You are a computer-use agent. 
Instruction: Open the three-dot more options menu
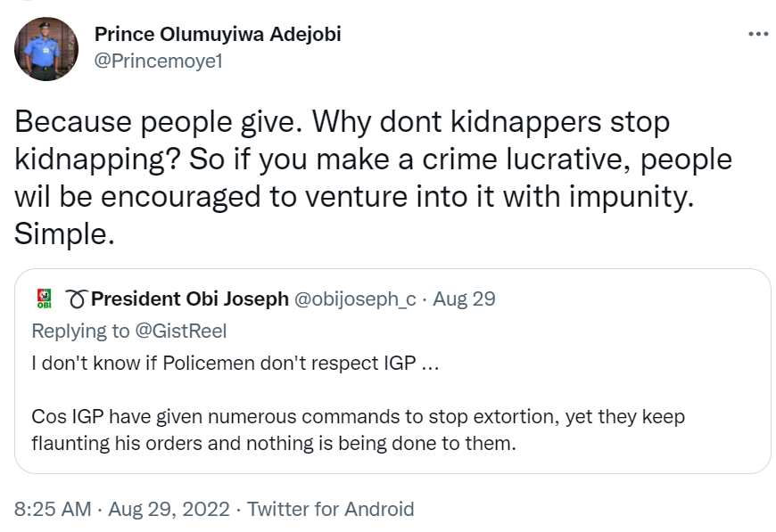(x=757, y=34)
